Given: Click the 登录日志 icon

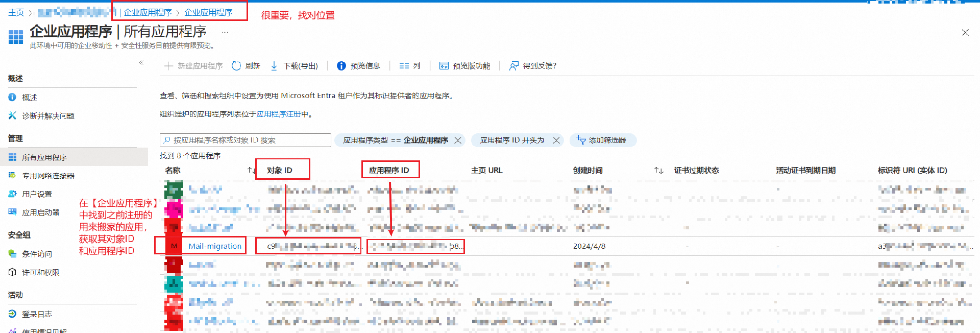Looking at the screenshot, I should point(12,314).
